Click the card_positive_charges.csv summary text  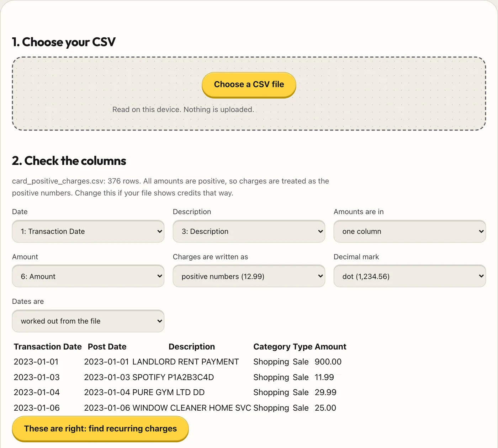(x=171, y=187)
